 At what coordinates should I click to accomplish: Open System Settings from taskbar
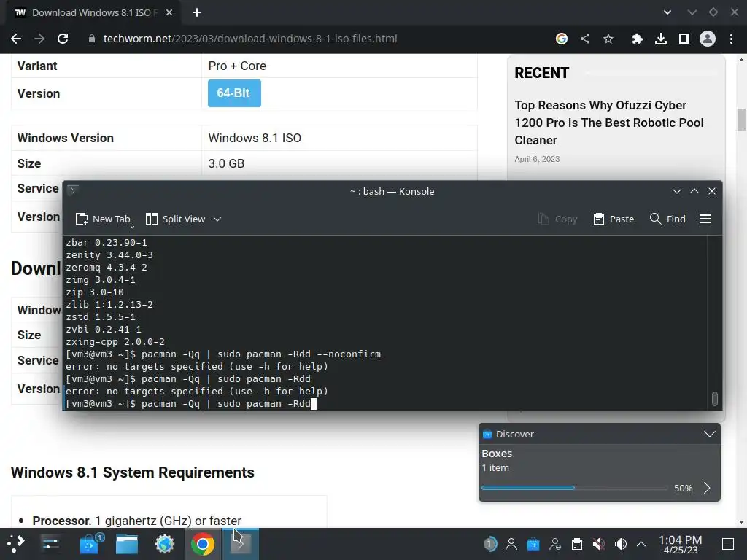pyautogui.click(x=50, y=544)
